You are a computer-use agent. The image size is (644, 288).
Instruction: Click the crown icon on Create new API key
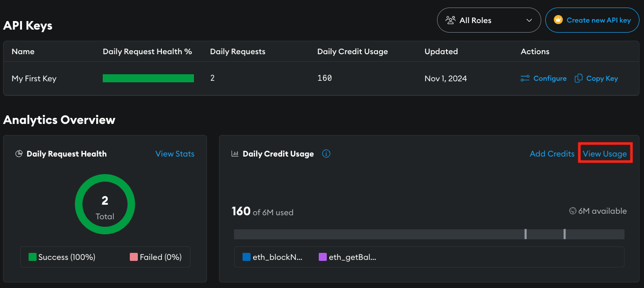558,20
